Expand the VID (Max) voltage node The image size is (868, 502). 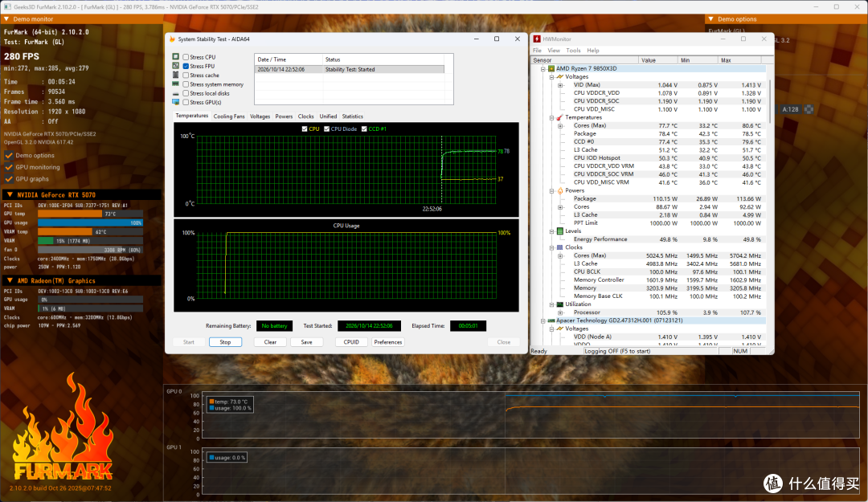pyautogui.click(x=560, y=85)
